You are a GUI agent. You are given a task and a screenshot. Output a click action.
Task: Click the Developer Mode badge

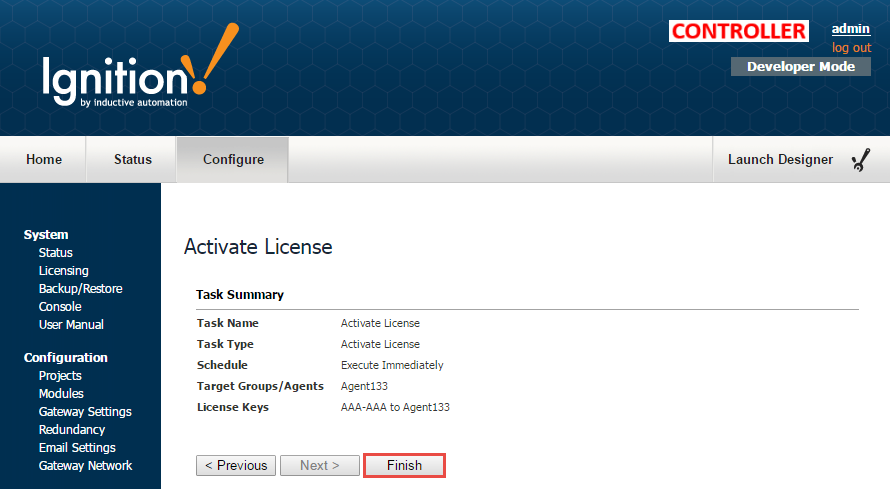(x=800, y=66)
